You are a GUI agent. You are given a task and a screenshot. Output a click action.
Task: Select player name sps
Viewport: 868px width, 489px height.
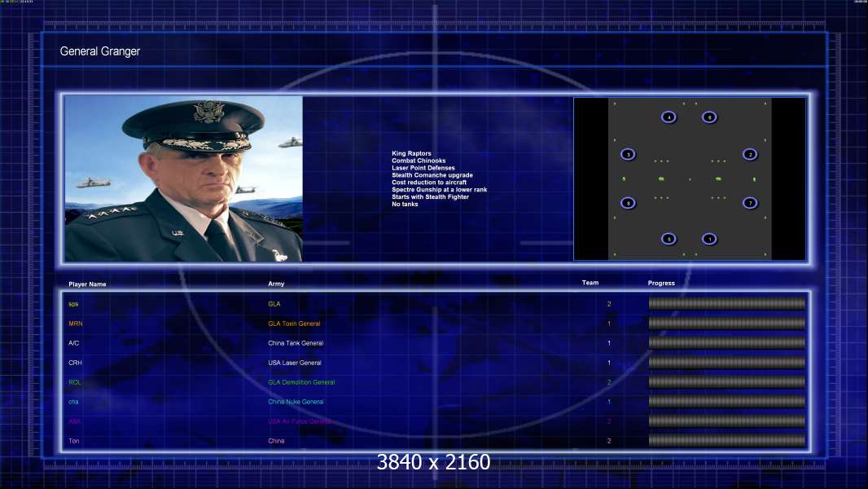pos(73,304)
